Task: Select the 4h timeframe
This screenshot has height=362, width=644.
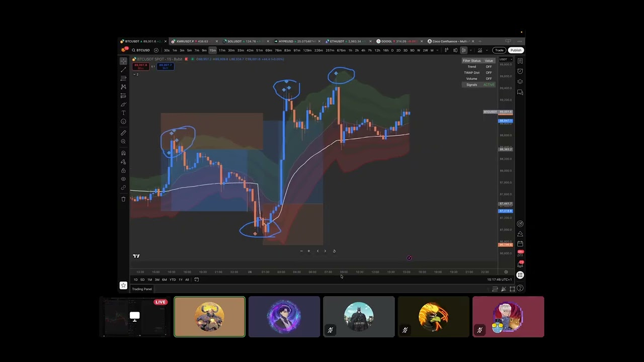Action: [363, 50]
